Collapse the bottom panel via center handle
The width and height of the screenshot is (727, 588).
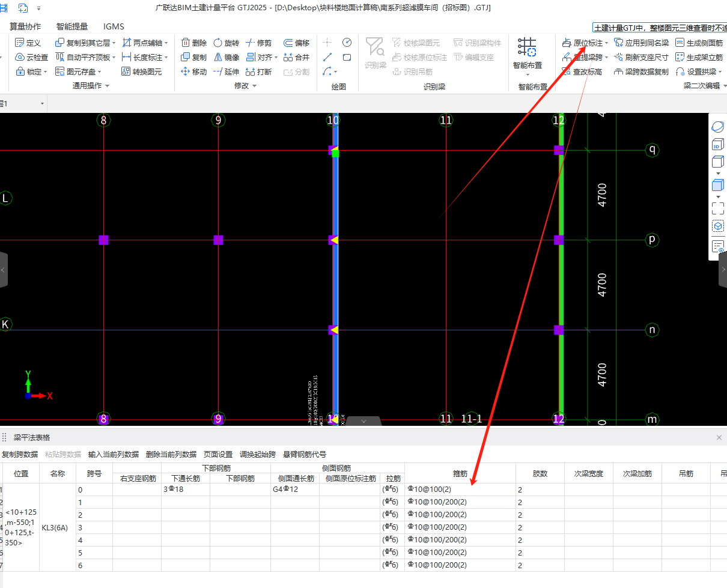pyautogui.click(x=363, y=421)
